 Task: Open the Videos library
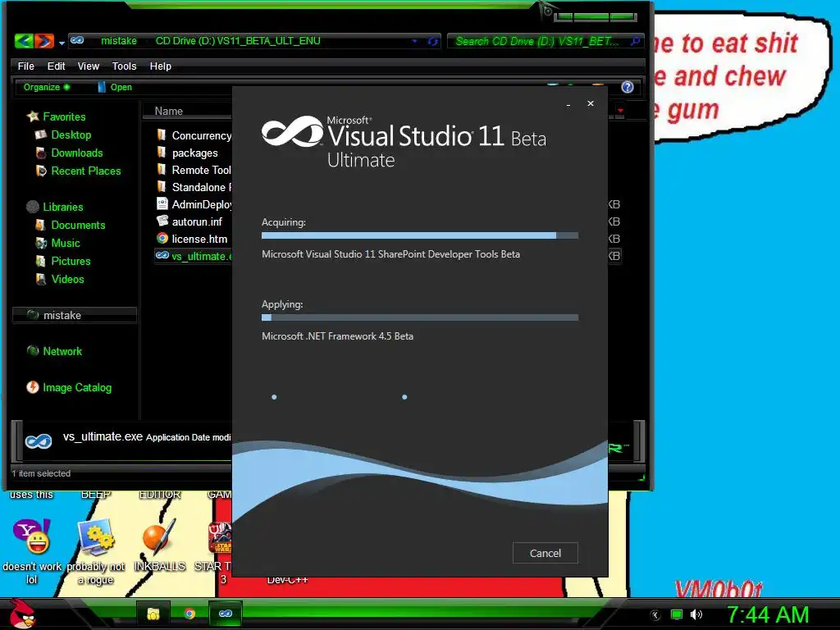pos(67,279)
